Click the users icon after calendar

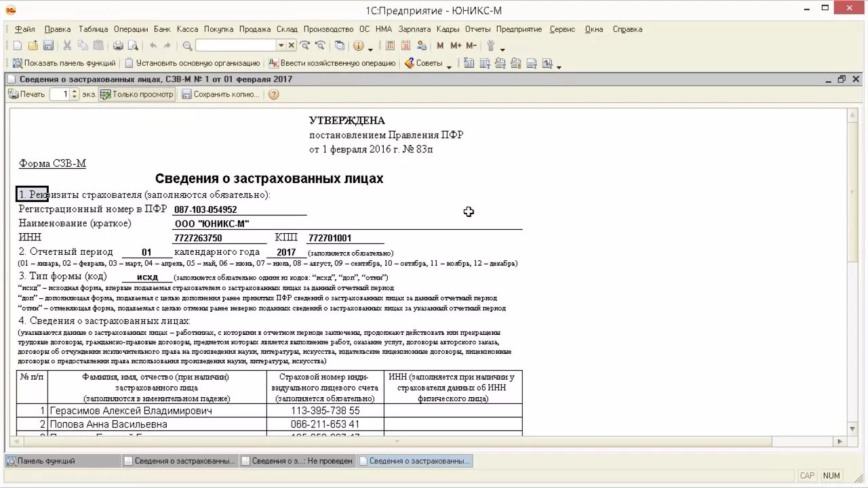(x=421, y=45)
